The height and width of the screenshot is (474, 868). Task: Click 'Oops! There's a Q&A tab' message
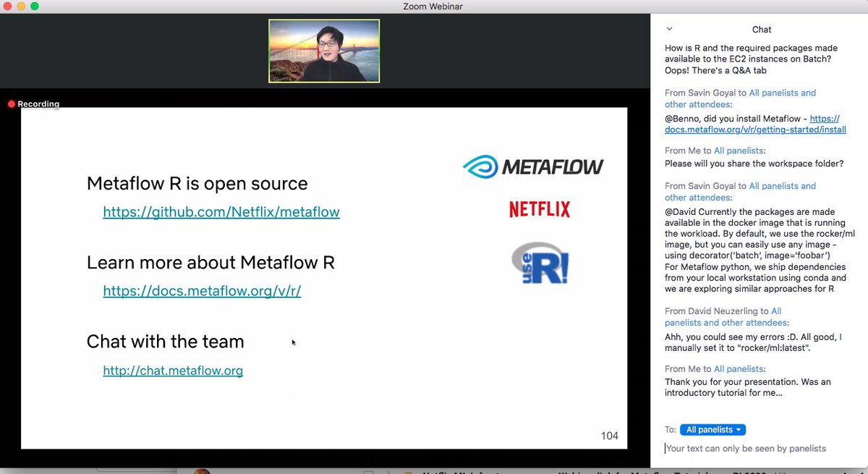point(717,71)
